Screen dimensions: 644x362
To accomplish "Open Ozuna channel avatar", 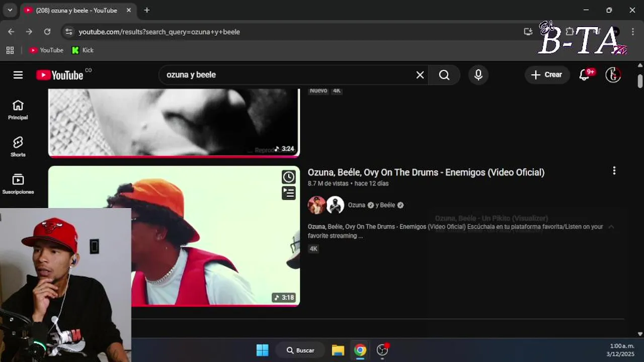I will click(x=317, y=205).
